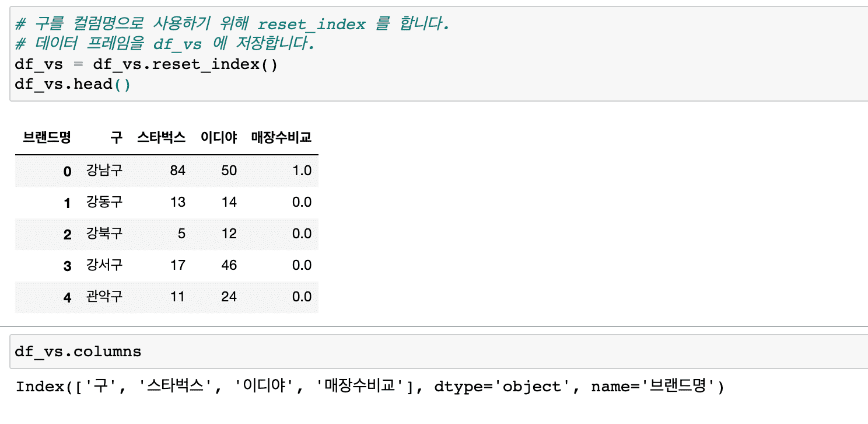Image resolution: width=868 pixels, height=424 pixels.
Task: Click the 이디야 column header
Action: click(218, 138)
